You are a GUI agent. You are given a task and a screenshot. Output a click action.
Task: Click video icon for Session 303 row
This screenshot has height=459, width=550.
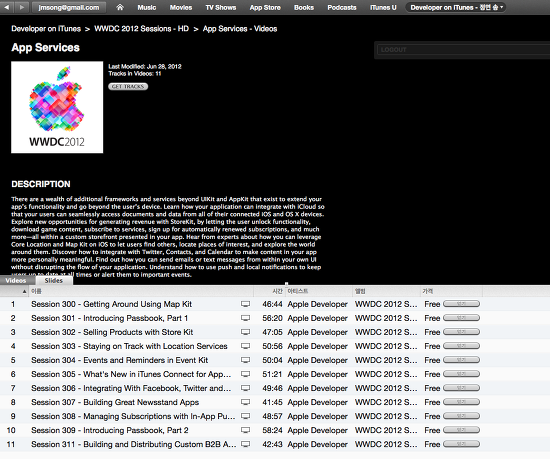(246, 346)
